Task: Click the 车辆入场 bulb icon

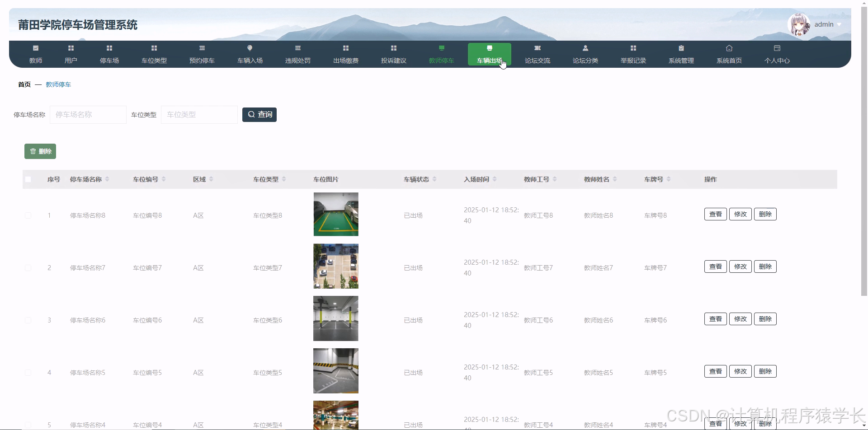Action: click(250, 48)
